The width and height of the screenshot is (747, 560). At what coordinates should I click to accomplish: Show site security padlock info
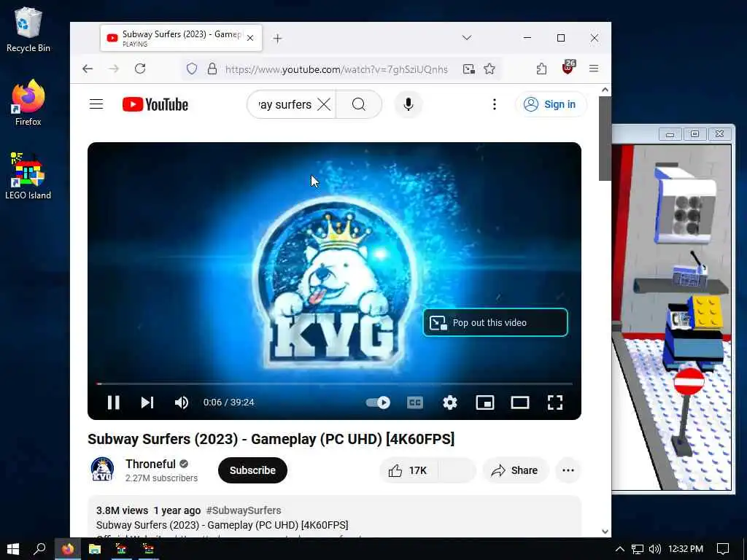point(212,69)
